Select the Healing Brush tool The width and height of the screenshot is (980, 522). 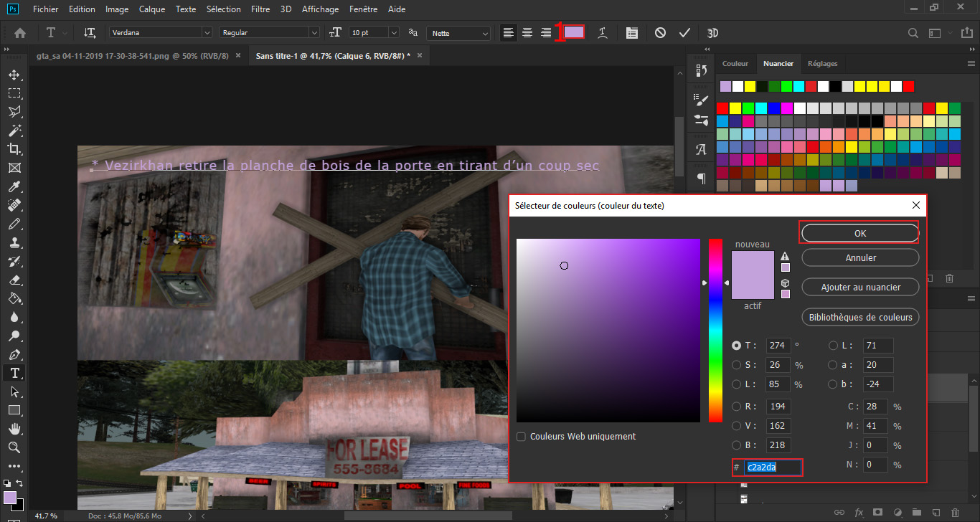click(x=14, y=205)
